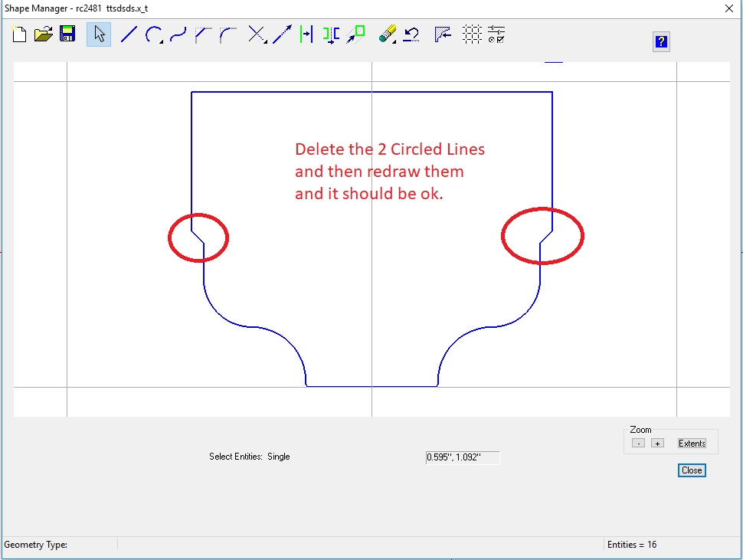
Task: Click the green bar alignment tool
Action: 306,34
